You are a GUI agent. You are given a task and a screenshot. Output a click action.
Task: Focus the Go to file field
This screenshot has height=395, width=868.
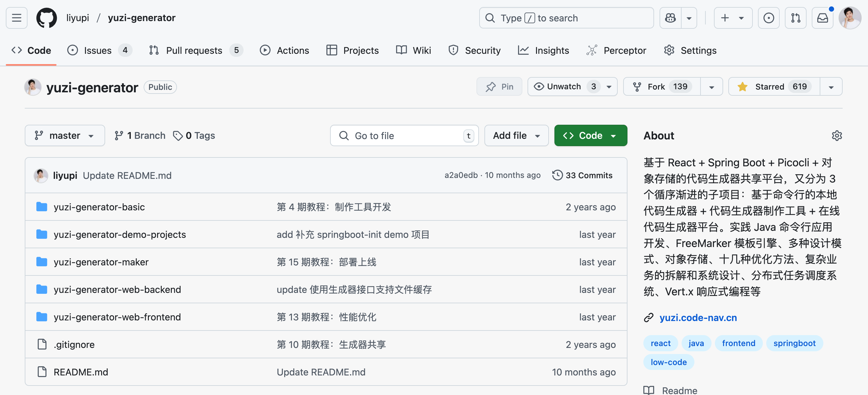coord(404,135)
